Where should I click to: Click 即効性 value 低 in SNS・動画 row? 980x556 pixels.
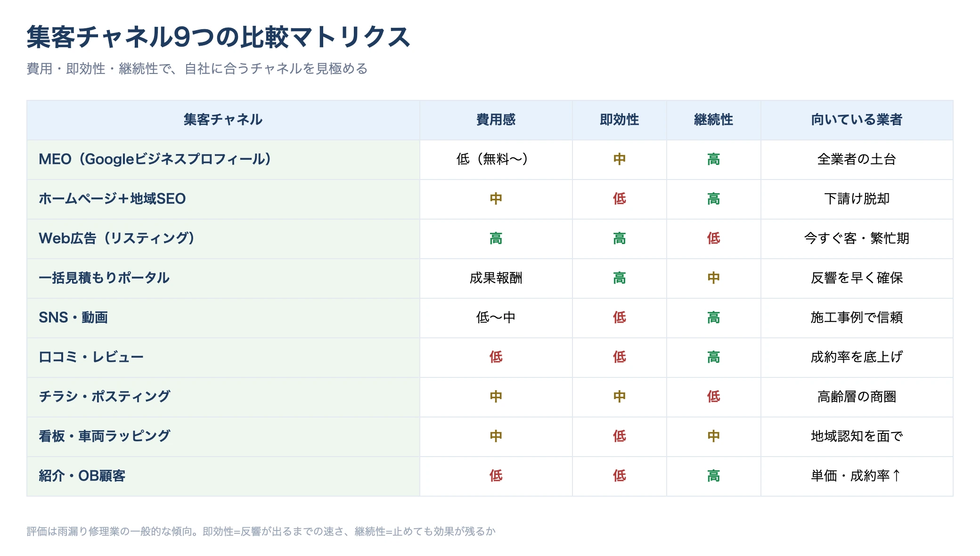click(619, 318)
